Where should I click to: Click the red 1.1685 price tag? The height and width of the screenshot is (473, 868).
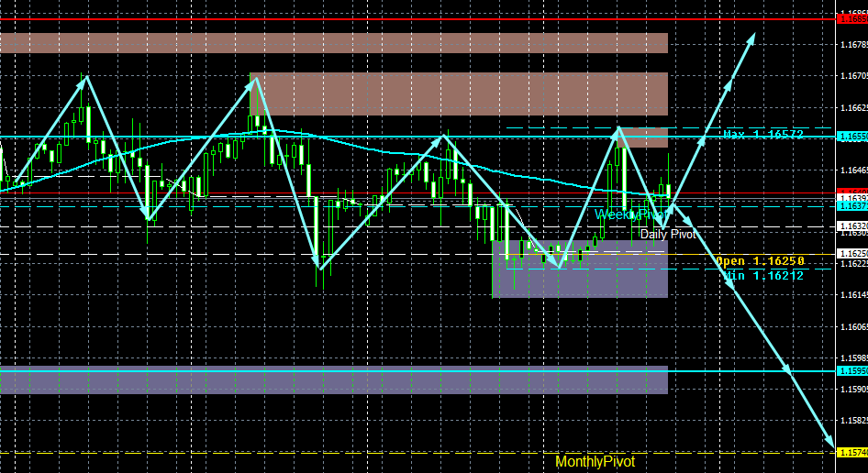(x=852, y=19)
